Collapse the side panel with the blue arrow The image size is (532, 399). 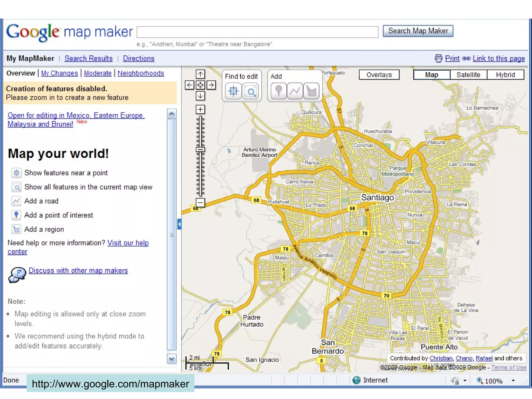[179, 224]
